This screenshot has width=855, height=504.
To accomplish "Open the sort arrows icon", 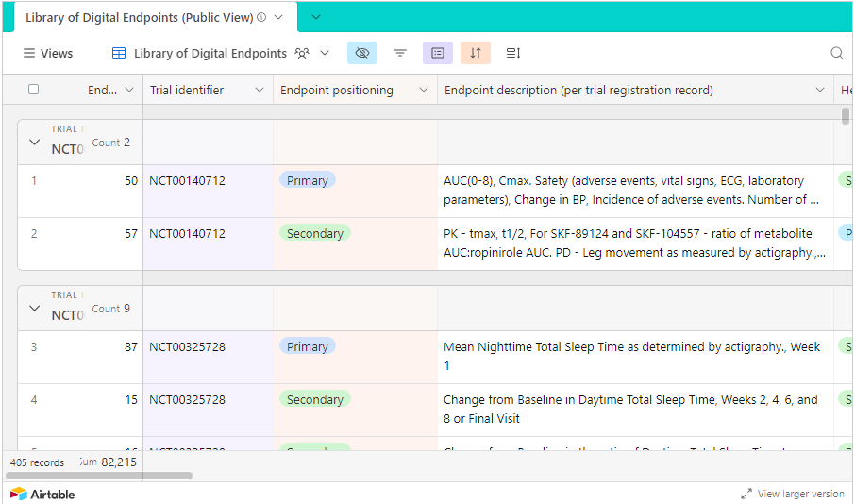I will point(476,53).
